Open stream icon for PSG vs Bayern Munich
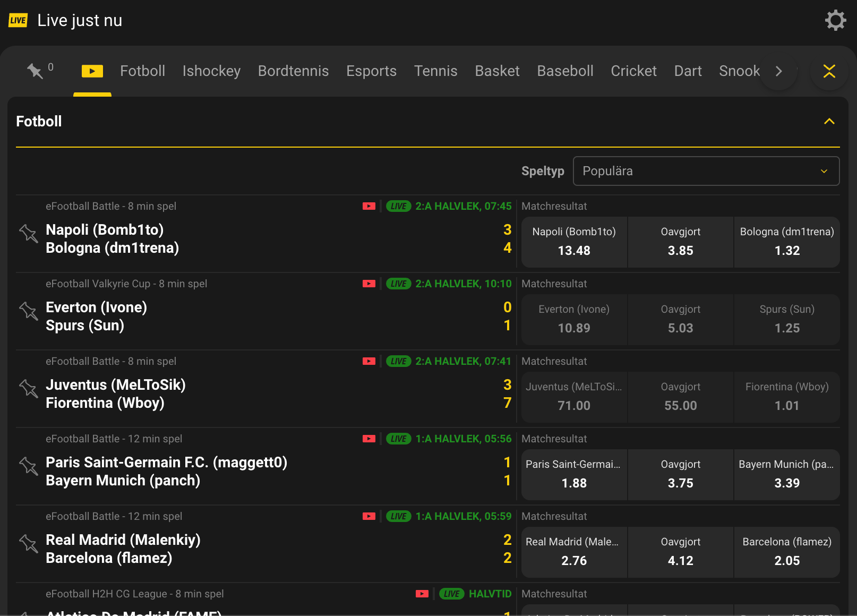Screen dimensions: 857x616 [369, 439]
